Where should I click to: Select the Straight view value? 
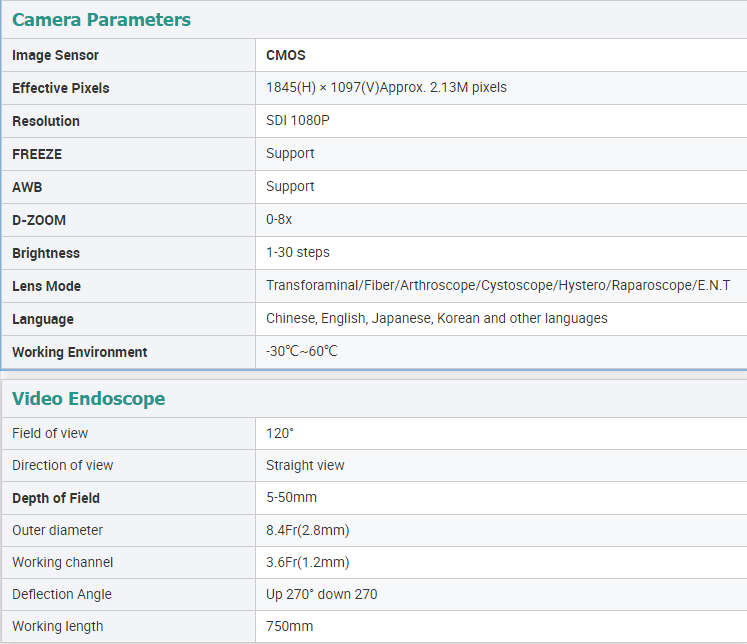(305, 465)
